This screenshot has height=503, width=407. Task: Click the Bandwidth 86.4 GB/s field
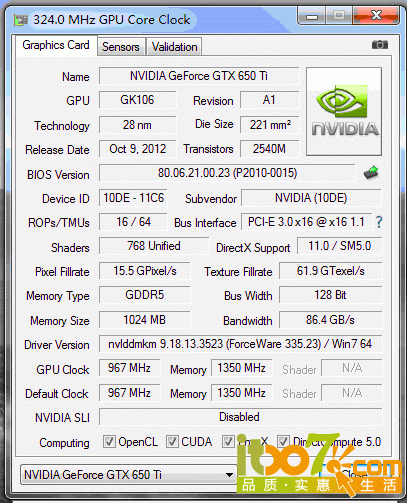(x=331, y=320)
